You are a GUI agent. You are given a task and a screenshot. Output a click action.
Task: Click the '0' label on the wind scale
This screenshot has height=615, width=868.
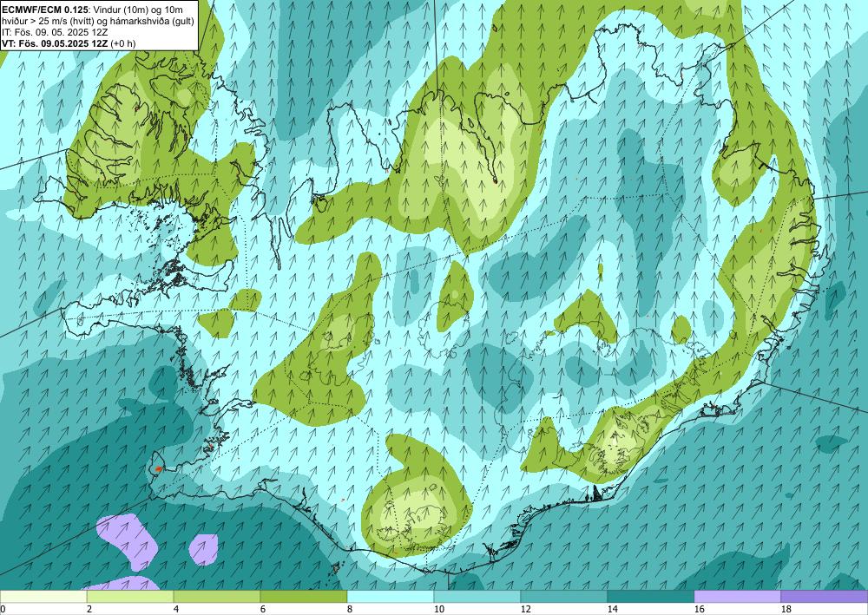3,609
